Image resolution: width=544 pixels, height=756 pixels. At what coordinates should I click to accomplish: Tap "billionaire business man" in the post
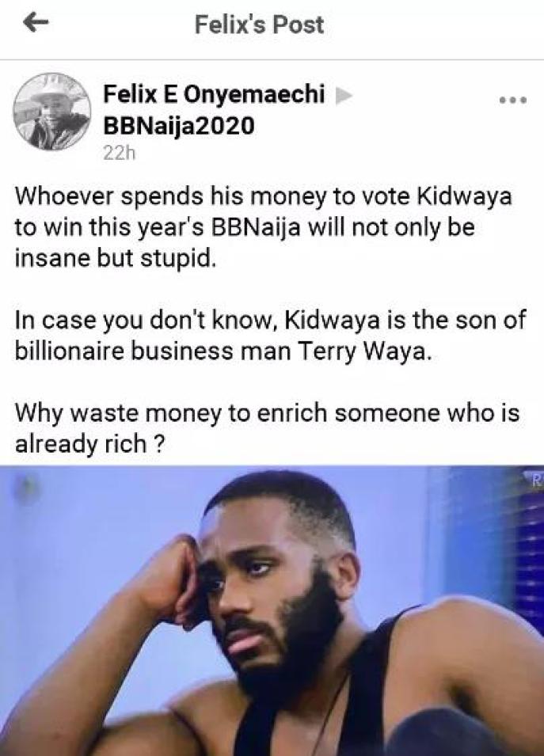(154, 351)
